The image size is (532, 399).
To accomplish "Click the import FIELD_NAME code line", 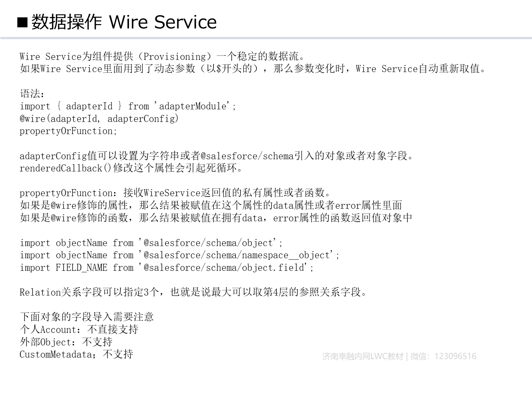I will pos(167,267).
